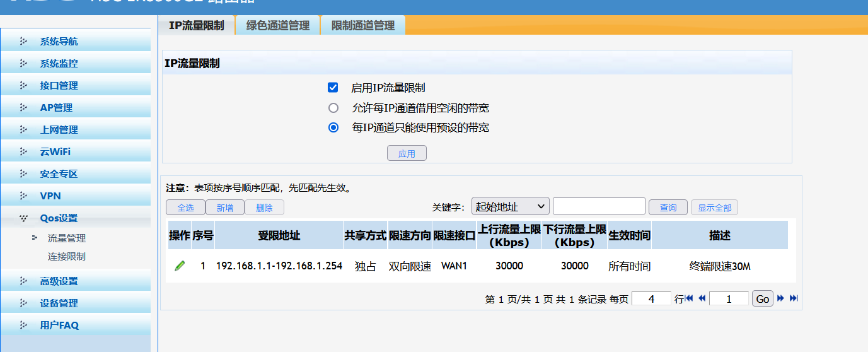868x352 pixels.
Task: Click the 删除 delete button
Action: pos(265,208)
